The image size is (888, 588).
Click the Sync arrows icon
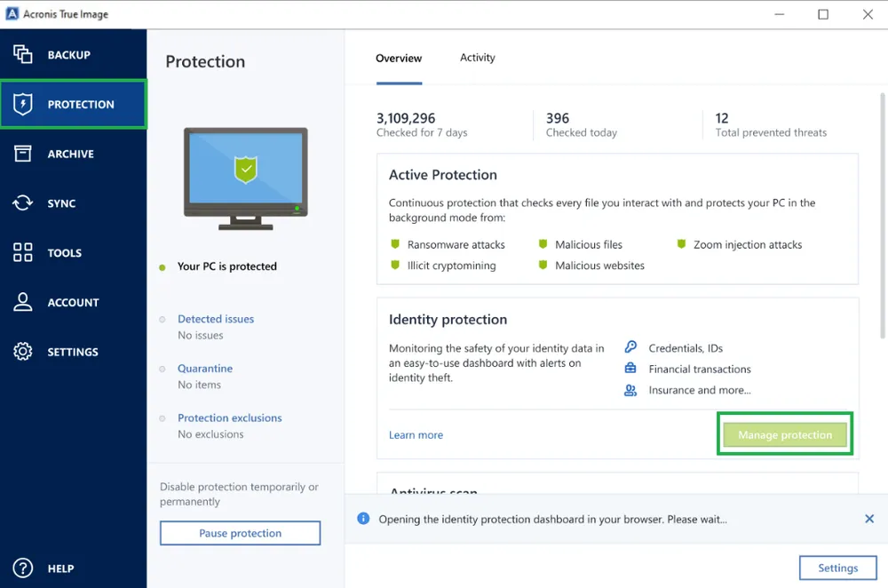pyautogui.click(x=22, y=203)
